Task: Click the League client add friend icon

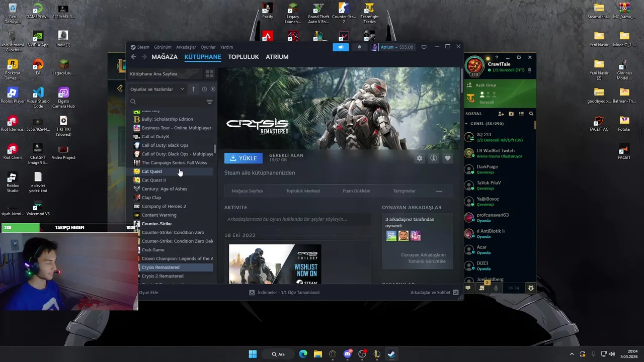Action: 501,114
